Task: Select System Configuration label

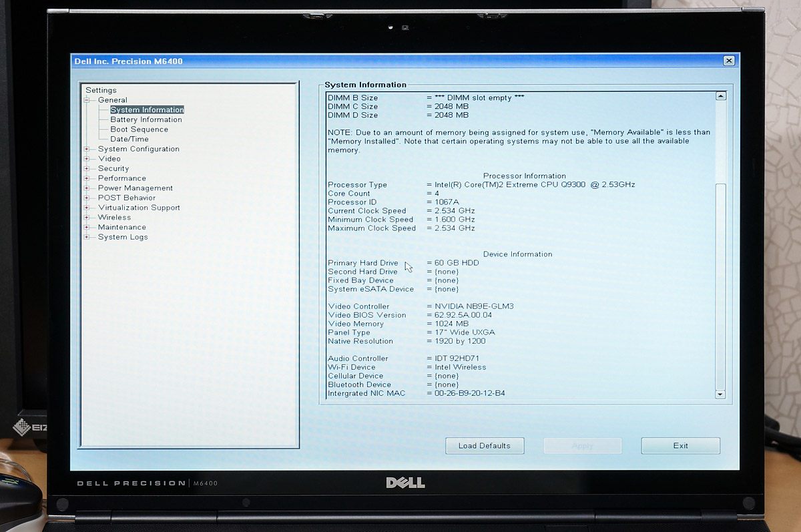Action: pyautogui.click(x=139, y=149)
